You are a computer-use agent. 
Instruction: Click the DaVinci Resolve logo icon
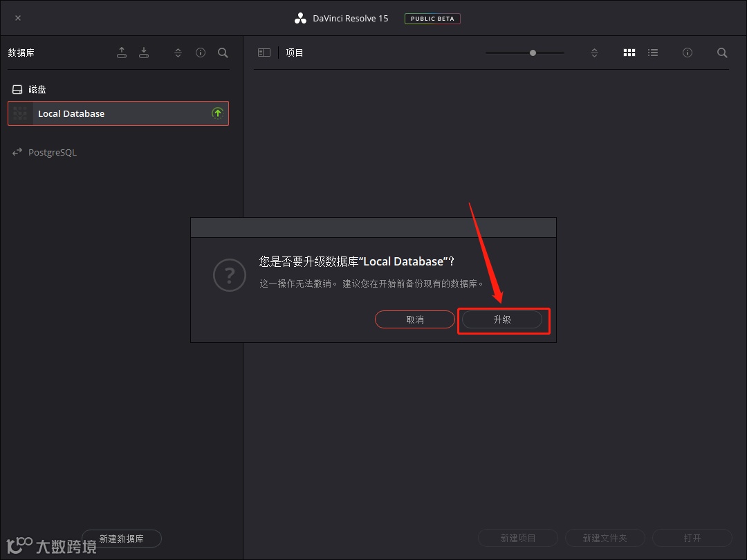coord(300,19)
